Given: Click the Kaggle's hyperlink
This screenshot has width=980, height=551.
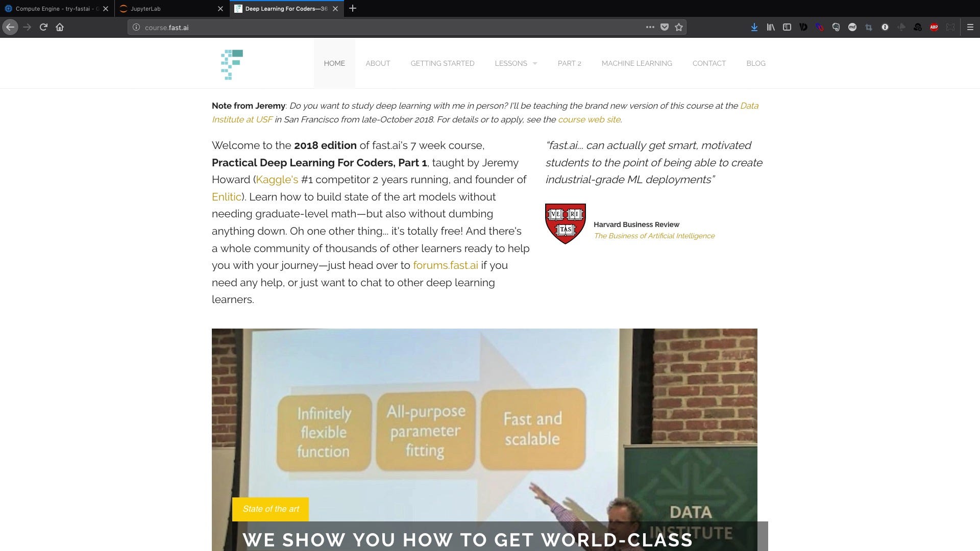Looking at the screenshot, I should 277,179.
